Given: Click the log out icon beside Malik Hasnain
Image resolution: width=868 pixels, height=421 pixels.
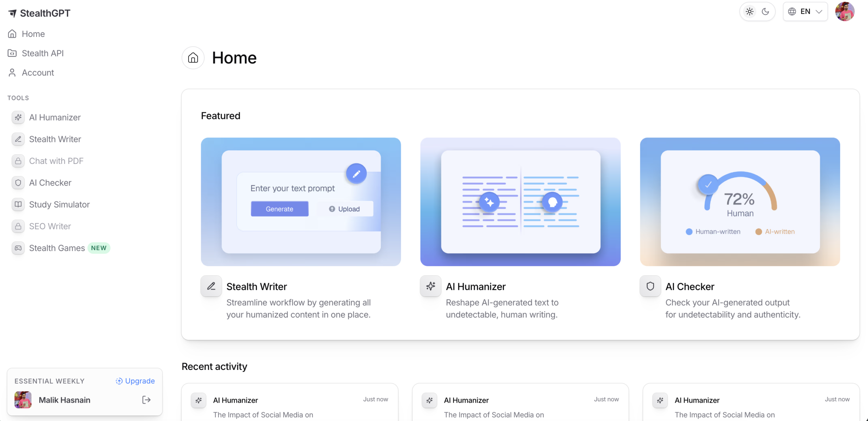Looking at the screenshot, I should pyautogui.click(x=146, y=400).
